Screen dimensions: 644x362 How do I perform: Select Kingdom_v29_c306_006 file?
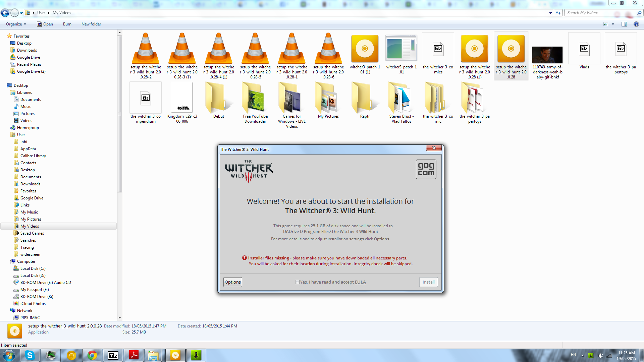pos(182,103)
